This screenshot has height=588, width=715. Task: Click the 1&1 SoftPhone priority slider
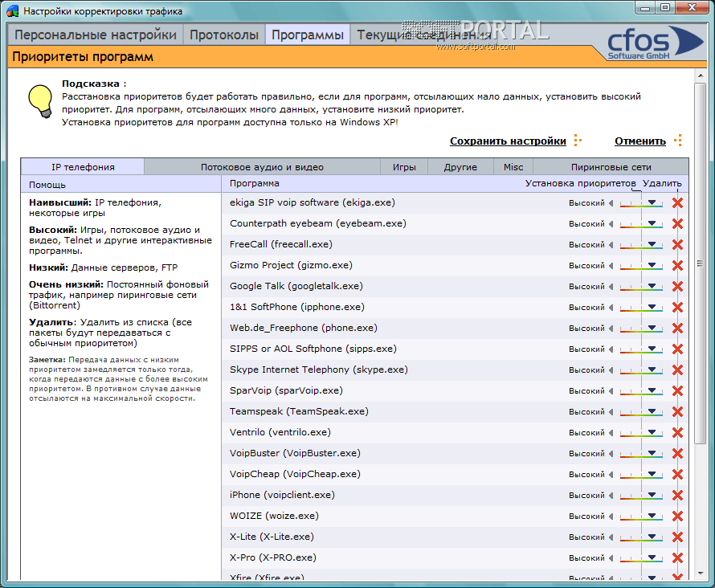tap(641, 308)
